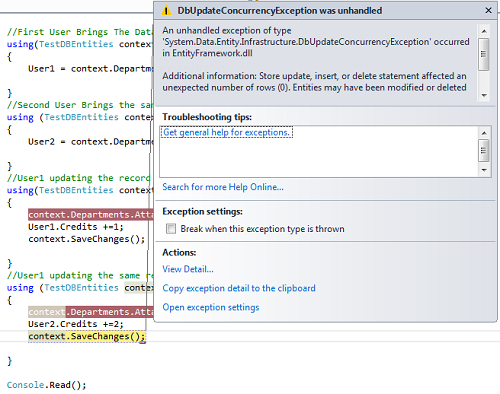Image resolution: width=500 pixels, height=394 pixels.
Task: Click the //User1 updating the record comment
Action: pyautogui.click(x=78, y=178)
